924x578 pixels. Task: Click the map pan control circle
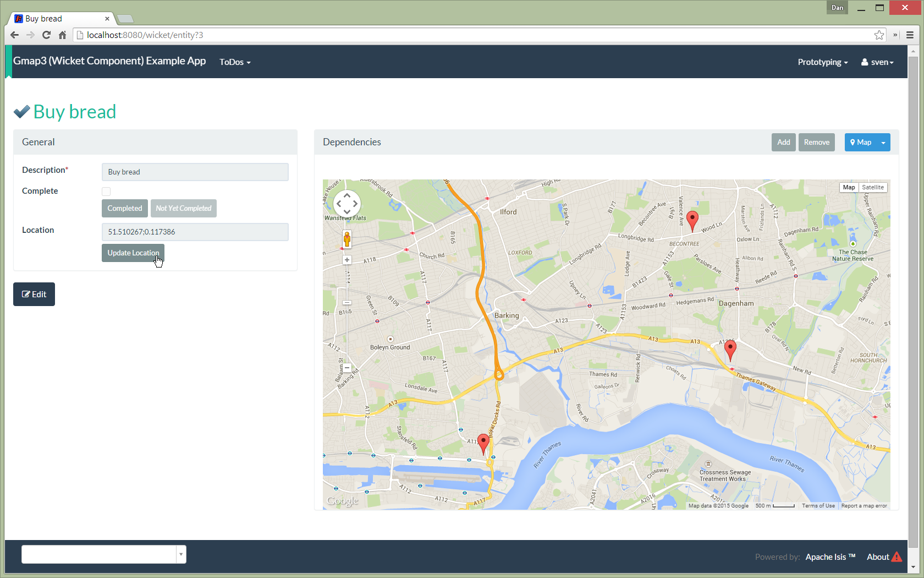click(x=347, y=204)
